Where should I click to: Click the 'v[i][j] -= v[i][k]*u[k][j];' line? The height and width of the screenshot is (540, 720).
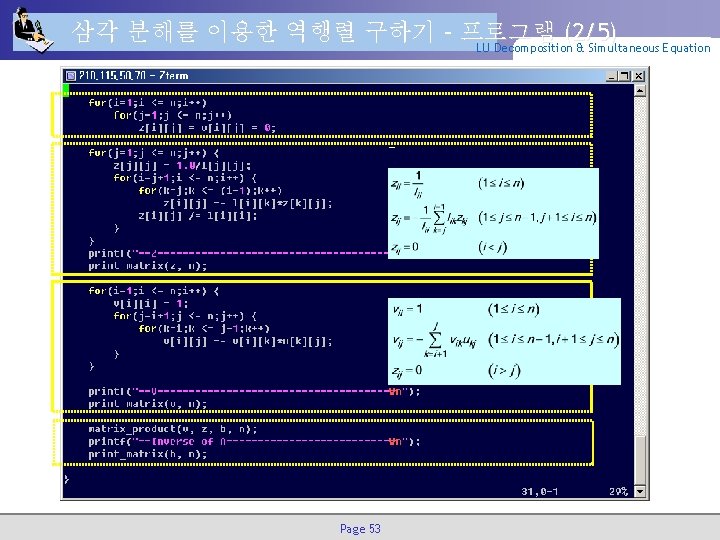tap(248, 342)
